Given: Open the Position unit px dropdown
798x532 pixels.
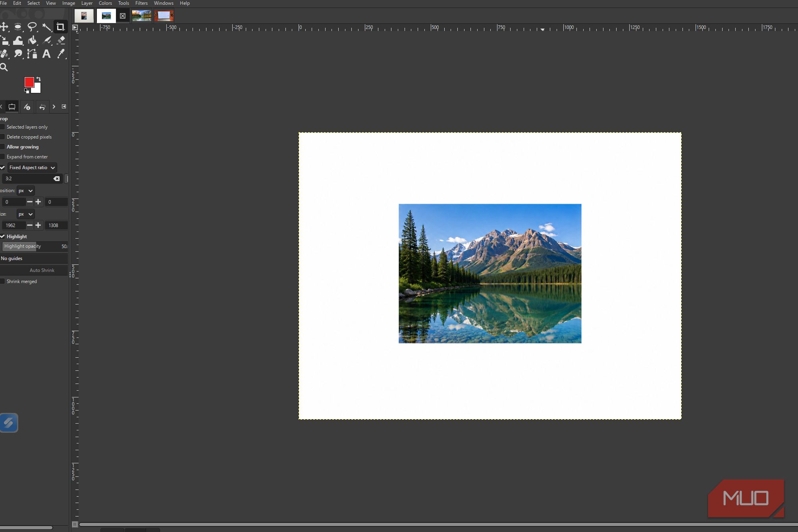Looking at the screenshot, I should coord(26,191).
